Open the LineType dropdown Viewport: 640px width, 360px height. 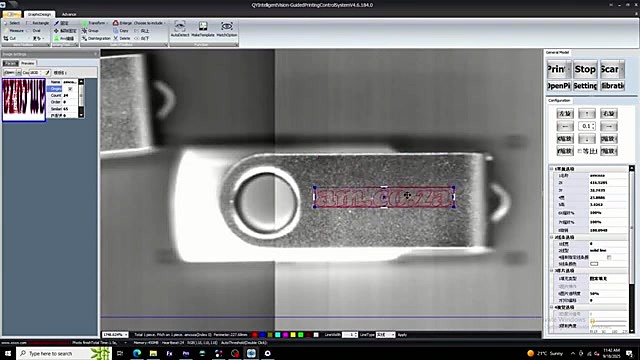tap(393, 335)
